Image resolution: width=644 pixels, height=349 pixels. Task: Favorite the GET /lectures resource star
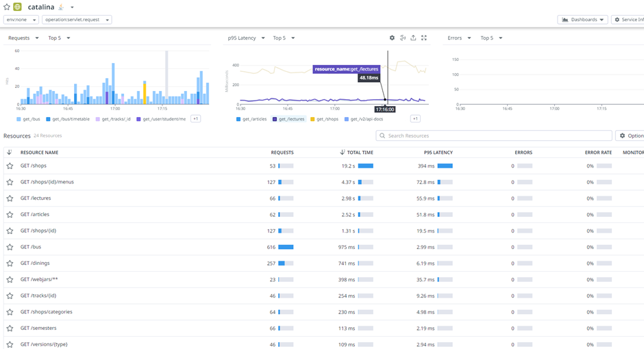[x=10, y=198]
